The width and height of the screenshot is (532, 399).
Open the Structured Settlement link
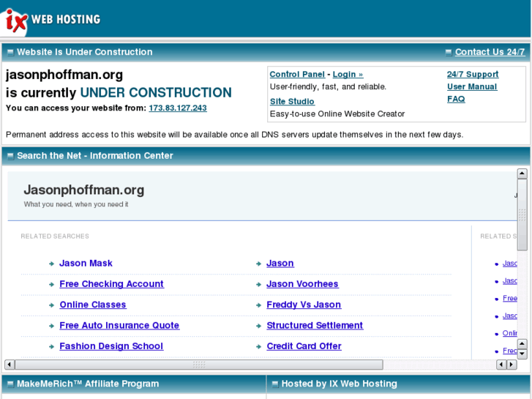point(315,325)
